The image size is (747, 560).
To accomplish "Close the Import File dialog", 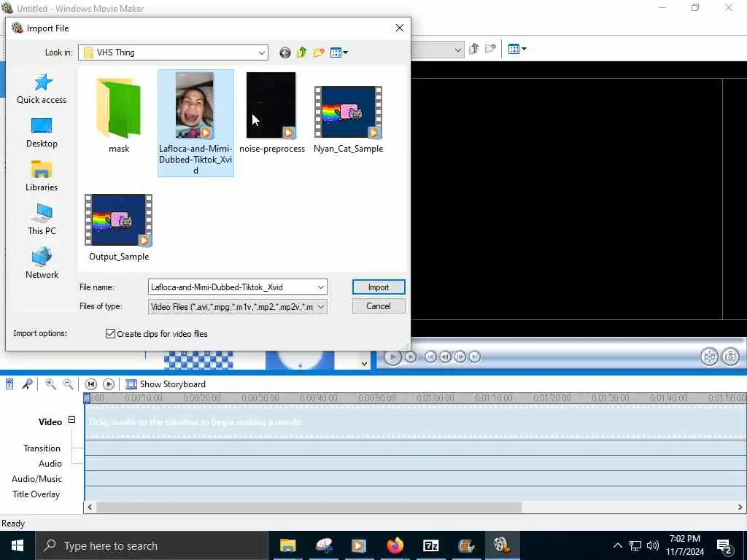I will [400, 28].
